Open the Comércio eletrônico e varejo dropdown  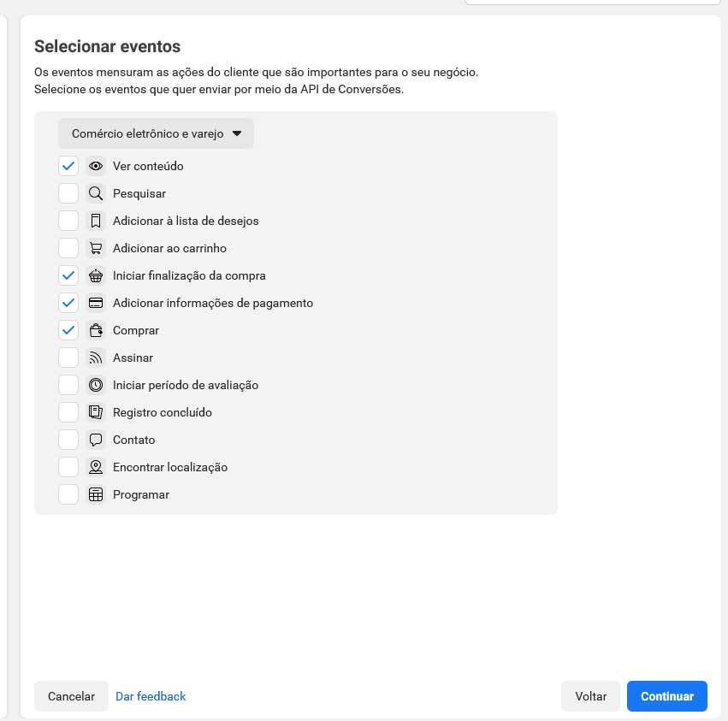156,133
